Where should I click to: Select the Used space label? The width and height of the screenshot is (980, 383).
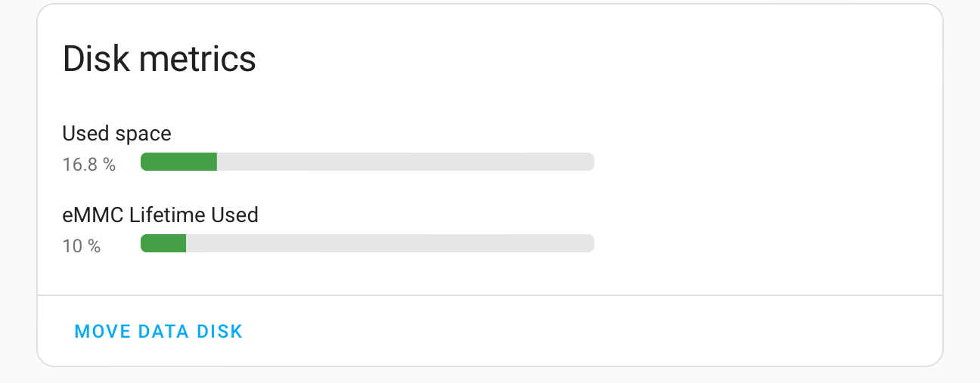[116, 134]
